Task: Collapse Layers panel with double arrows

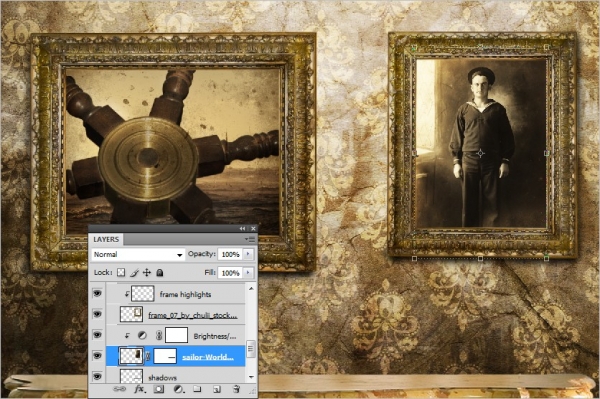Action: click(x=242, y=228)
